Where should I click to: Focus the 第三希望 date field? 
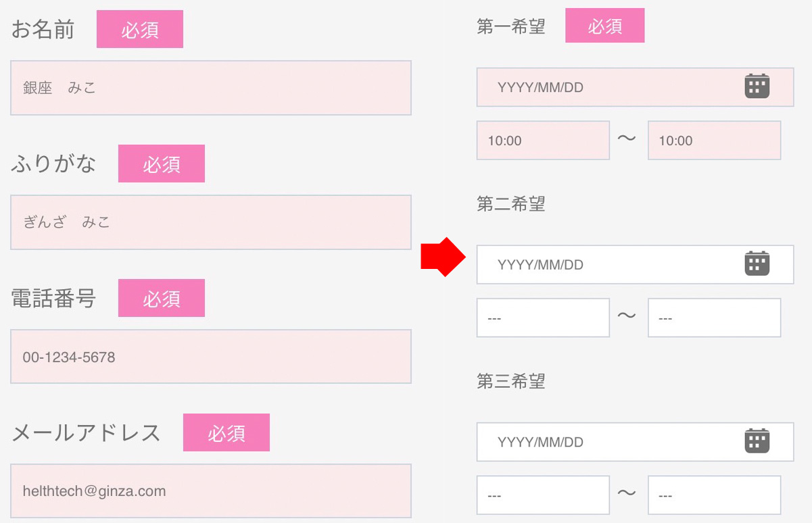coord(635,443)
